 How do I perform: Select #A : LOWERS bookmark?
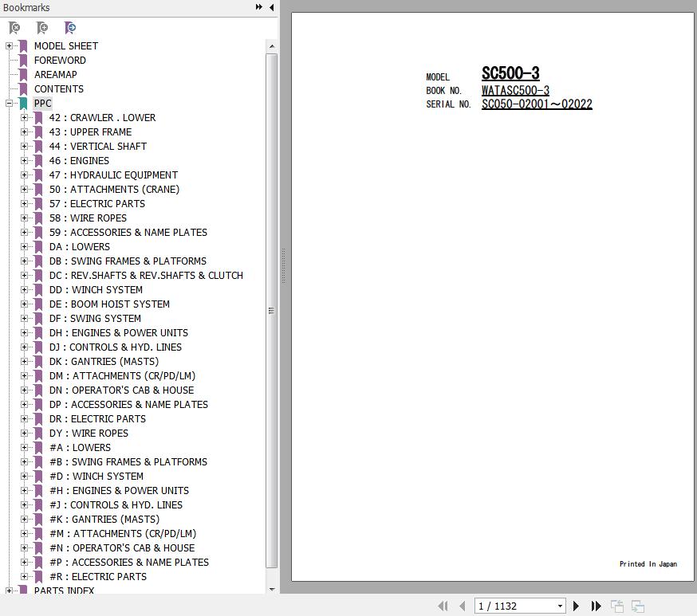coord(80,447)
